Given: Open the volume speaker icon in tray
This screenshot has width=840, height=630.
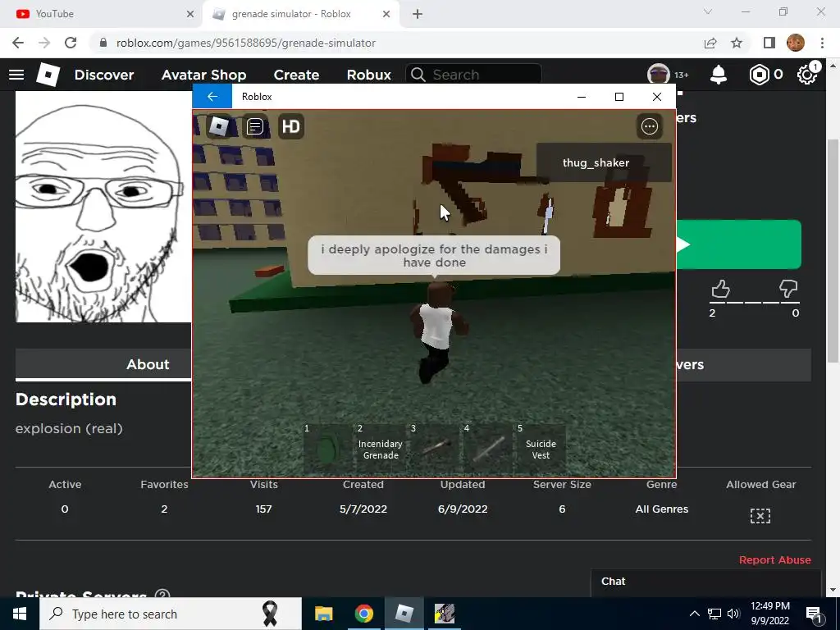Looking at the screenshot, I should tap(733, 614).
